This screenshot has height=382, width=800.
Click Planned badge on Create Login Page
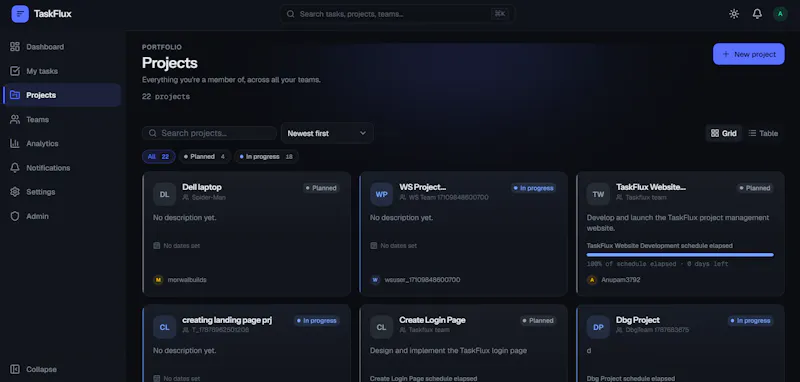click(x=538, y=321)
